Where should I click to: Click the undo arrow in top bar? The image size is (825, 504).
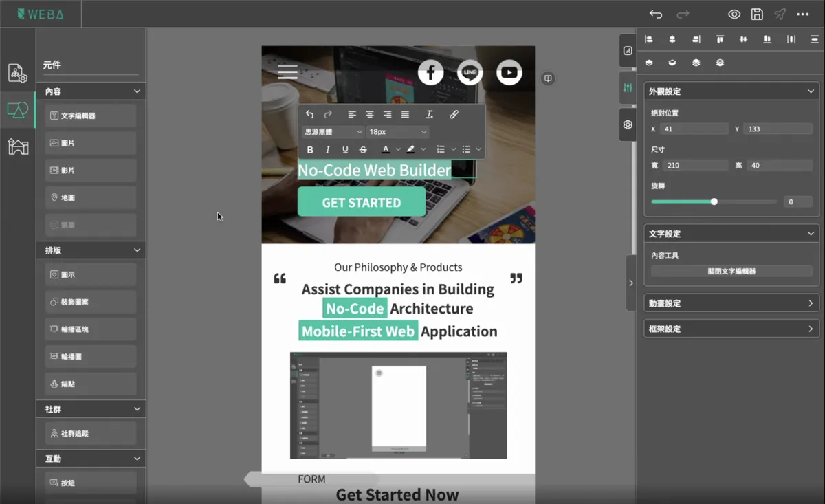pos(656,14)
